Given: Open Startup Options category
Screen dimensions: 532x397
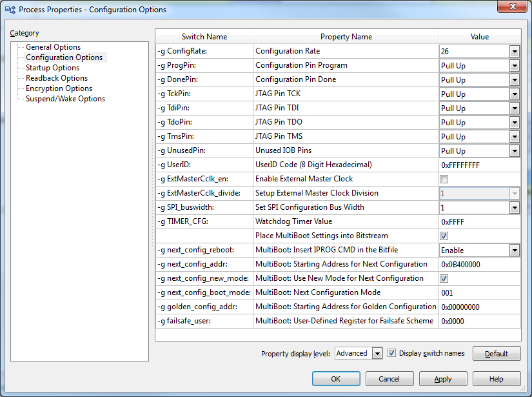Looking at the screenshot, I should [53, 68].
